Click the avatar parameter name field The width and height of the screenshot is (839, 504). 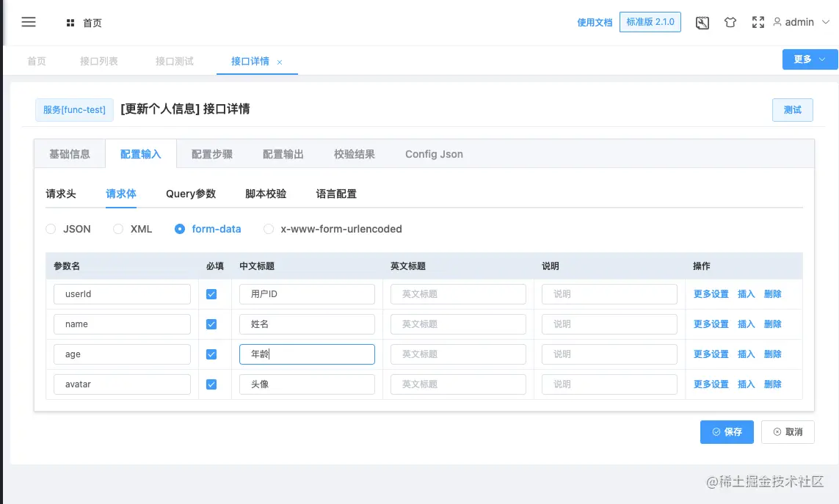tap(122, 384)
